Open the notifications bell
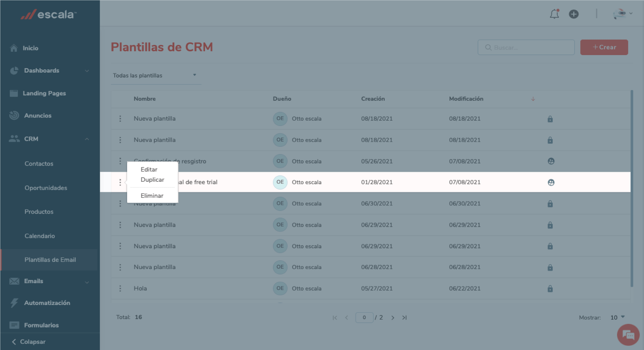This screenshot has height=350, width=644. point(554,14)
